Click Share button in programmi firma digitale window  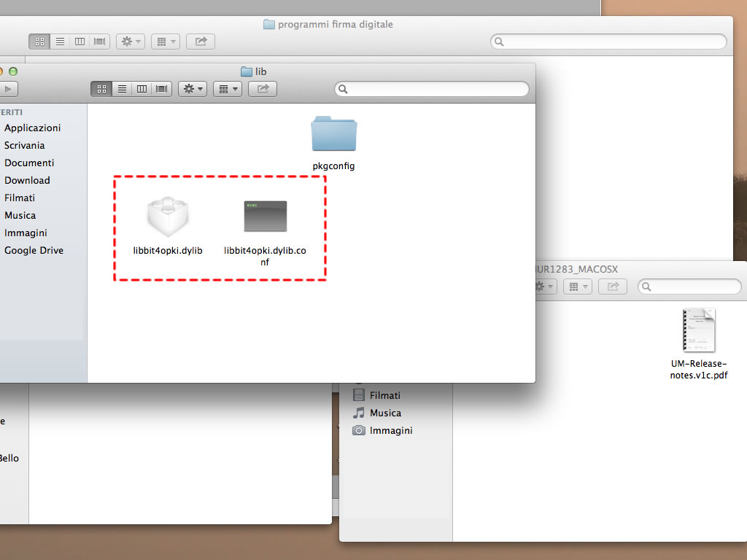coord(201,42)
